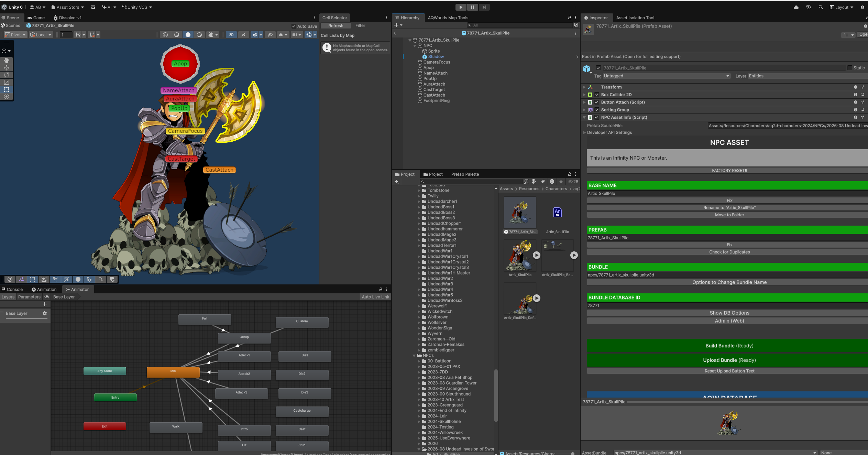The height and width of the screenshot is (455, 868).
Task: Disable the Box Collider 2D component
Action: click(x=597, y=95)
